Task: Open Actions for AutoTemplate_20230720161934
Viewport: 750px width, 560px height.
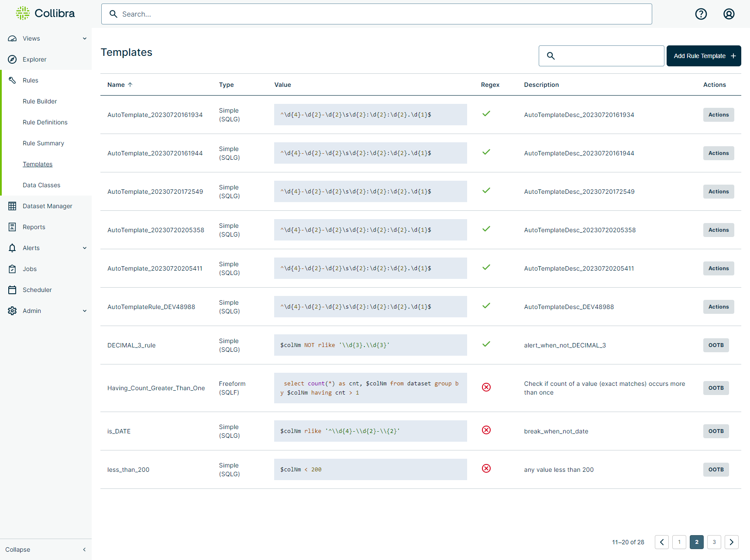Action: click(718, 114)
